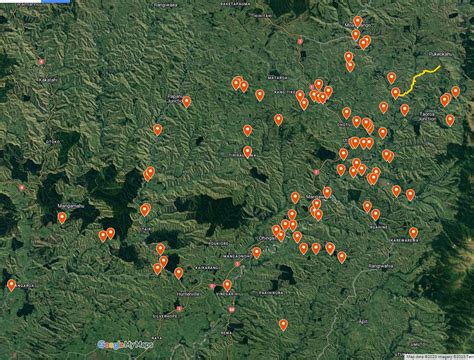Click the marker right of the Mangaonoho label
Image resolution: width=474 pixels, height=360 pixels.
[x=256, y=253]
